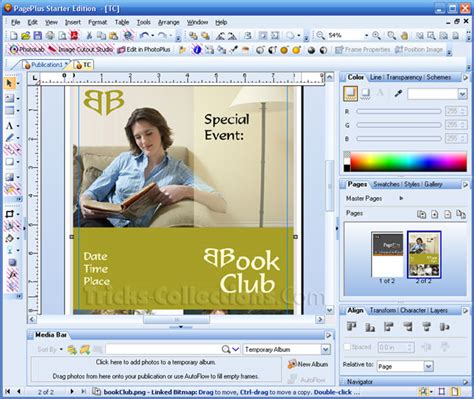Export as PDF with red Acrobat icon
This screenshot has height=399, width=474.
pos(74,36)
